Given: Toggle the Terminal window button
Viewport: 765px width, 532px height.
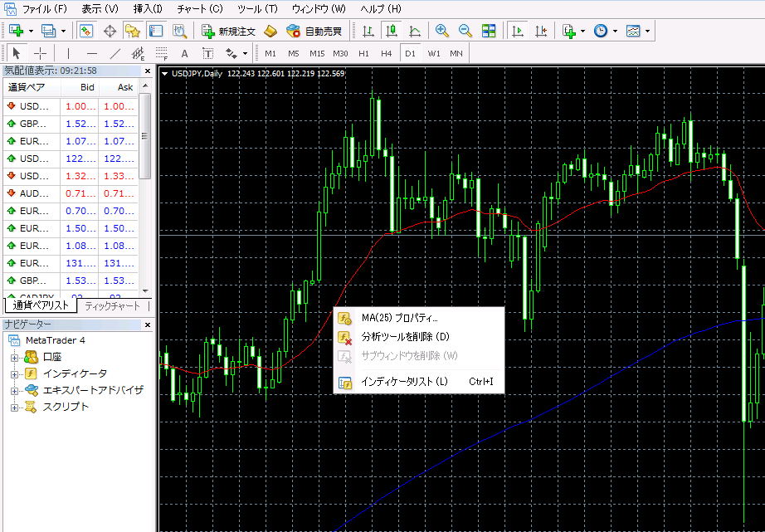Looking at the screenshot, I should pyautogui.click(x=156, y=31).
